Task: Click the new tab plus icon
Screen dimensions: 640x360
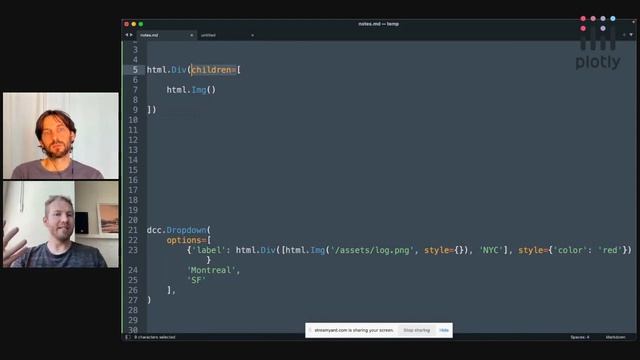Action: click(x=624, y=35)
